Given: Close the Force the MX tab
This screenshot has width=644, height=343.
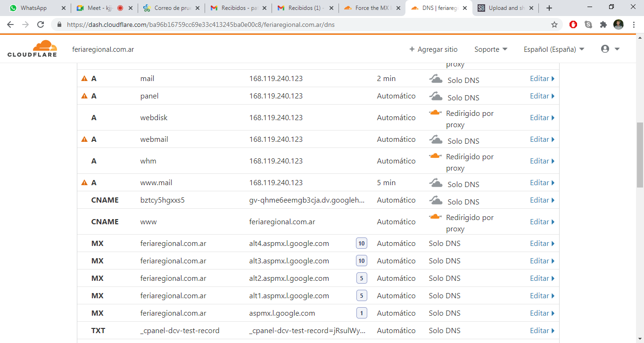Looking at the screenshot, I should [398, 8].
